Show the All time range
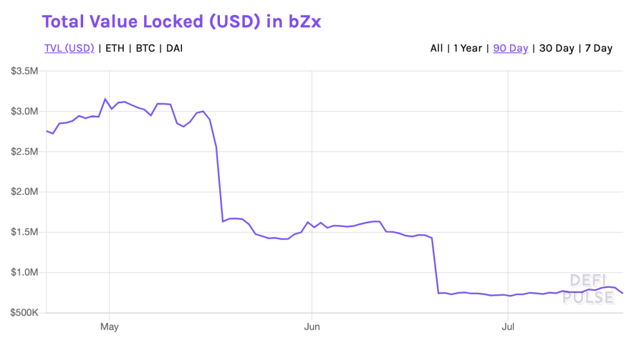Viewport: 644px width, 338px height. click(436, 48)
